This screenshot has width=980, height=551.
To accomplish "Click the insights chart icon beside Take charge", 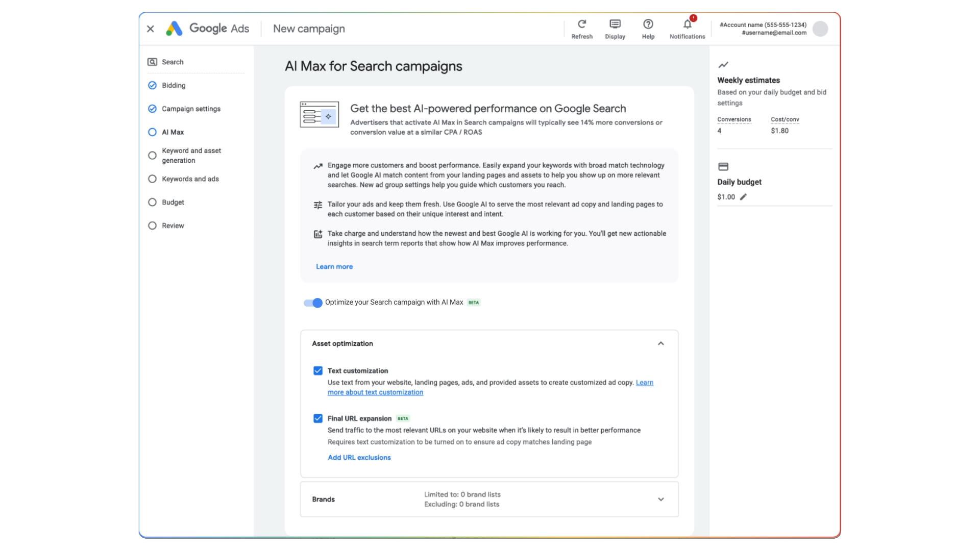I will pos(318,234).
